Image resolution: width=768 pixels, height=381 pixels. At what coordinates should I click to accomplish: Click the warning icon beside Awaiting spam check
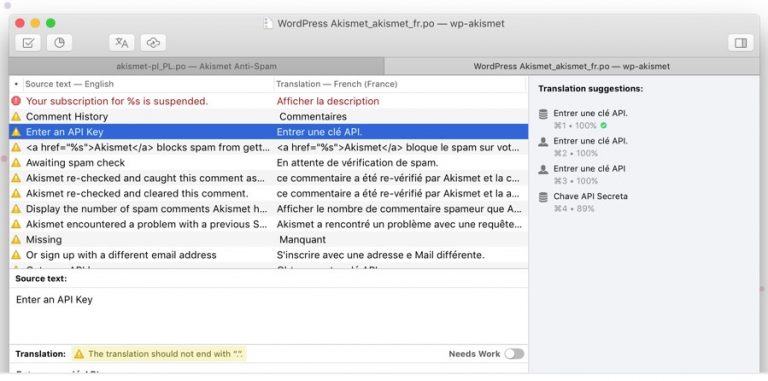click(16, 163)
